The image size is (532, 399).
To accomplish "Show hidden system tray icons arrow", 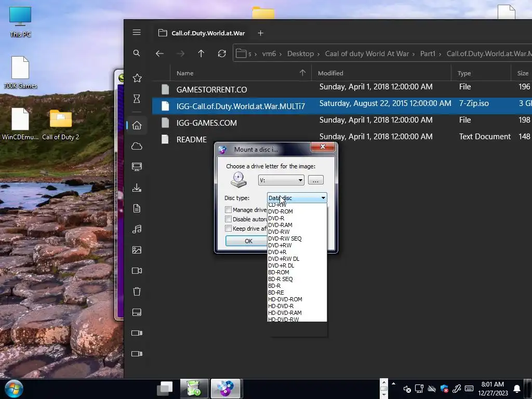I will click(x=393, y=384).
